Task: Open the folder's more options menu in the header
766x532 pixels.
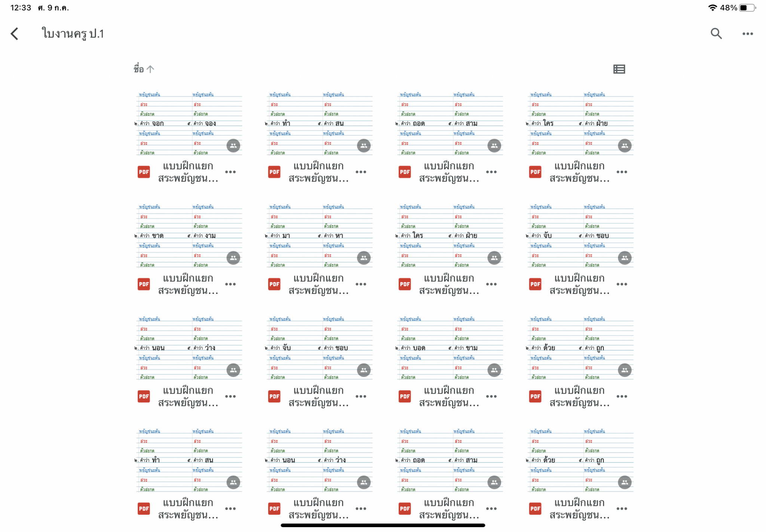Action: click(x=747, y=34)
